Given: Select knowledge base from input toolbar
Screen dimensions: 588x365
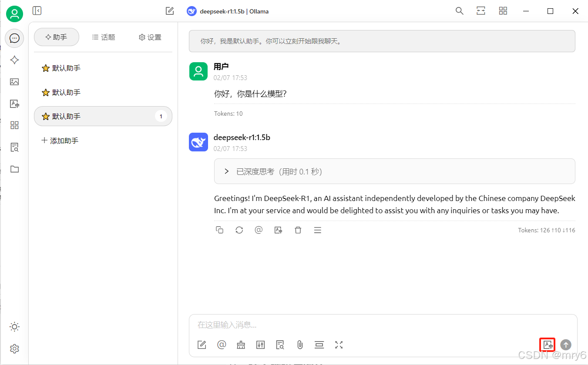Looking at the screenshot, I should (280, 345).
